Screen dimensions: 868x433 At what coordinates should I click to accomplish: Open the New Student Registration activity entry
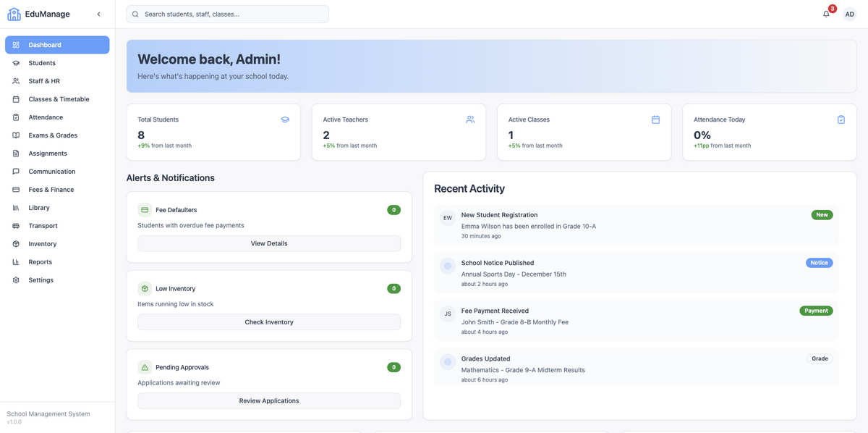637,225
